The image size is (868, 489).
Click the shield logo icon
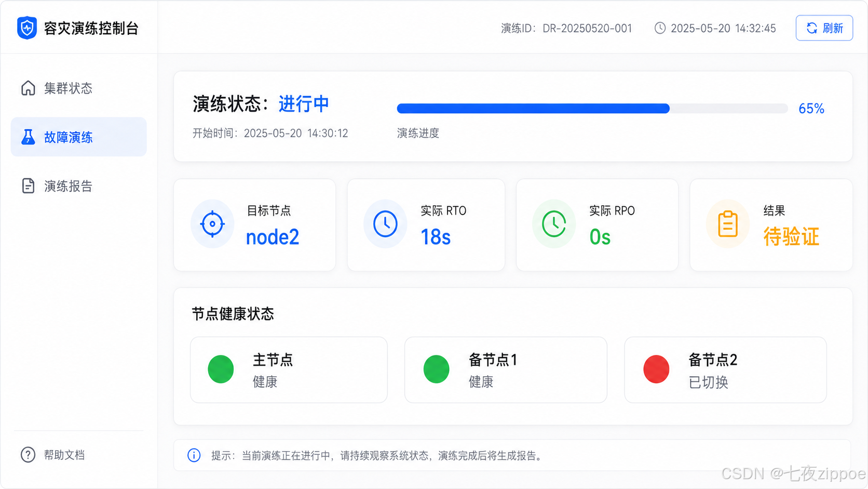pyautogui.click(x=27, y=28)
